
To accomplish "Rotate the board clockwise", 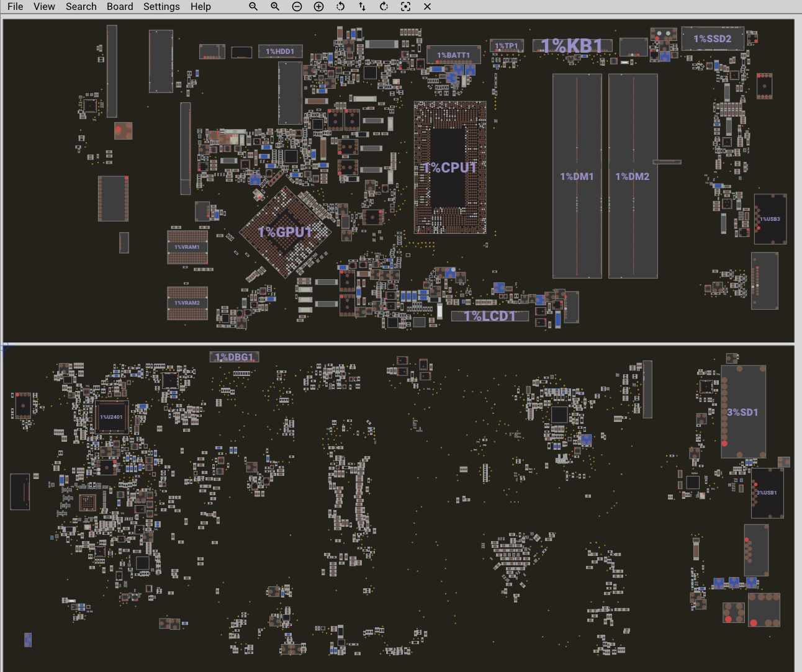I will click(384, 6).
